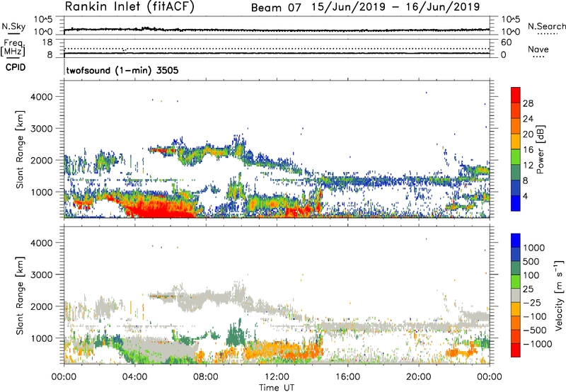Image resolution: width=566 pixels, height=392 pixels.
Task: Click the 'N.Search' legend label
Action: pos(546,26)
